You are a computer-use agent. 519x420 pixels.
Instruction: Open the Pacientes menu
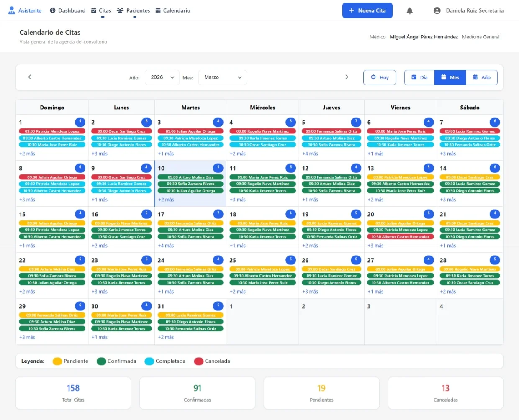pos(133,10)
